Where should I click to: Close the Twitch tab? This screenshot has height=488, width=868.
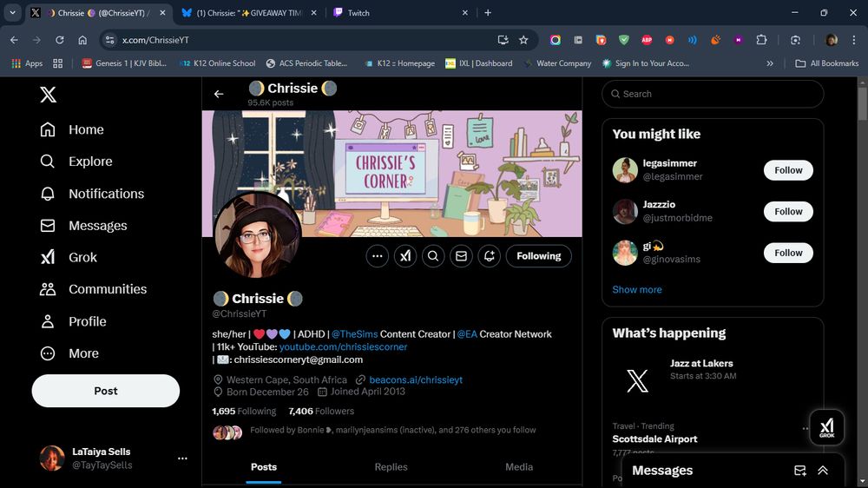tap(465, 13)
